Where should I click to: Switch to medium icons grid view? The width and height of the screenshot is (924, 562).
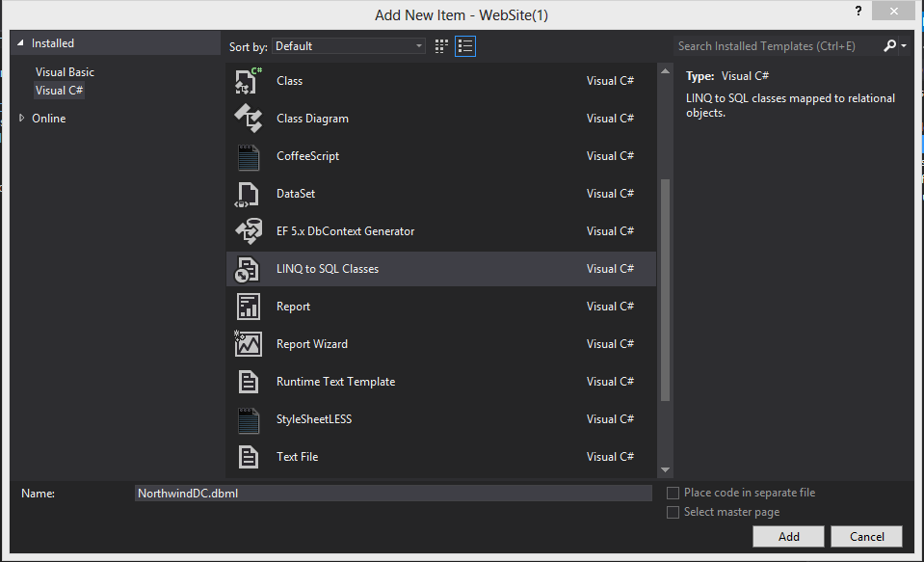pos(441,46)
